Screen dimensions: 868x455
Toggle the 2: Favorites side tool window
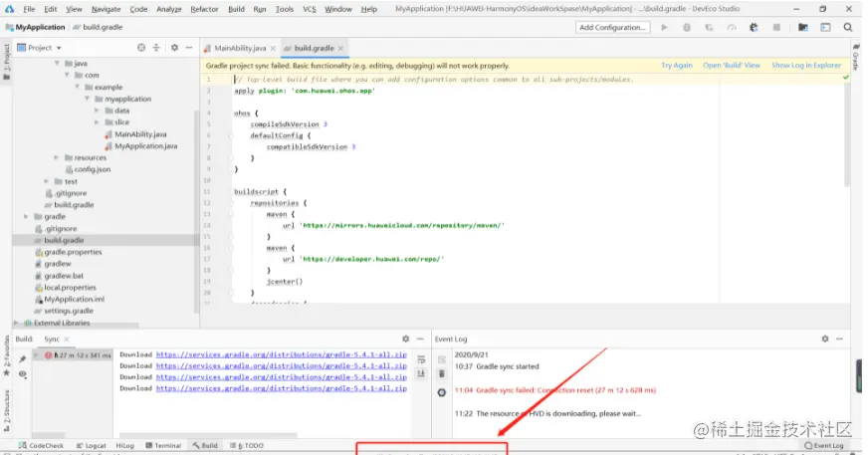[6, 355]
